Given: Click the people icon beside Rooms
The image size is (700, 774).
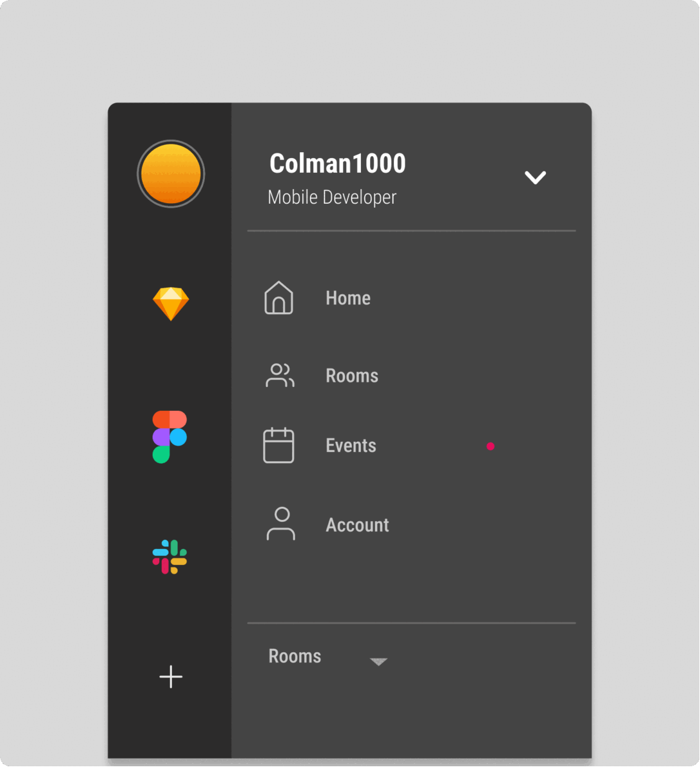Looking at the screenshot, I should tap(280, 375).
